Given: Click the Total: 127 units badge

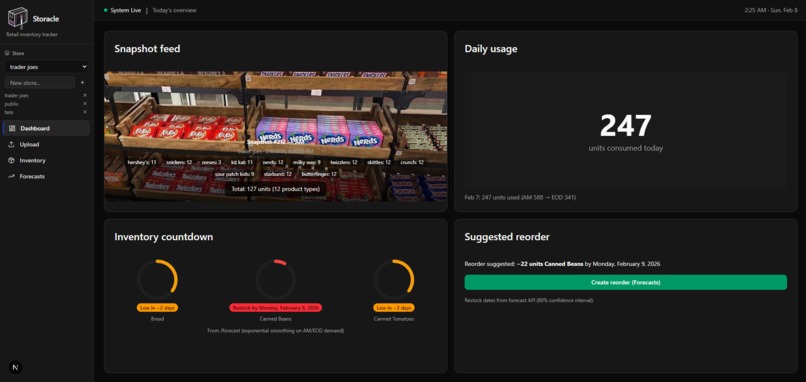Looking at the screenshot, I should (x=276, y=189).
